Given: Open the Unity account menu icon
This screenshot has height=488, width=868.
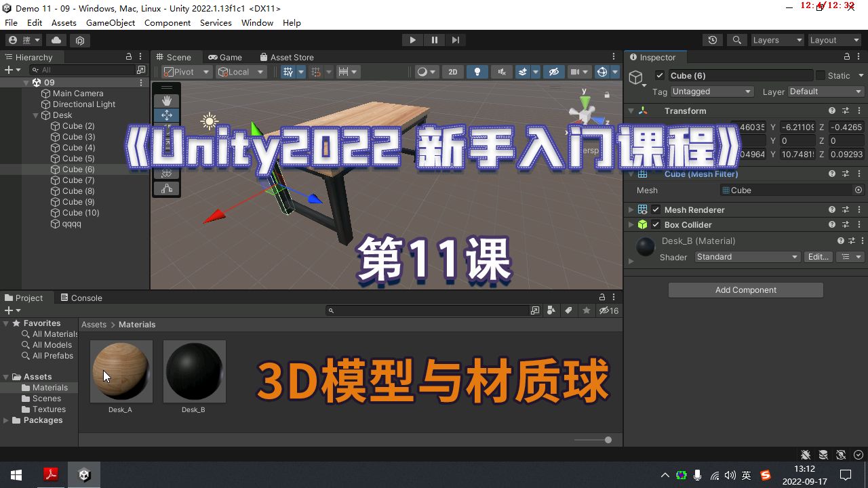Looking at the screenshot, I should (x=24, y=41).
